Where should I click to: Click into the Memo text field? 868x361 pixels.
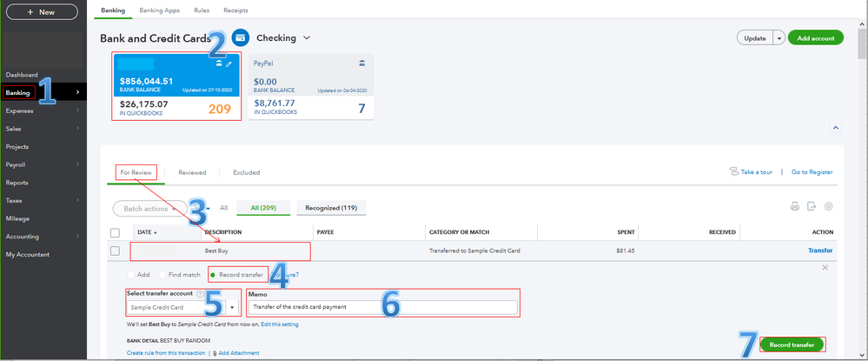pos(382,307)
